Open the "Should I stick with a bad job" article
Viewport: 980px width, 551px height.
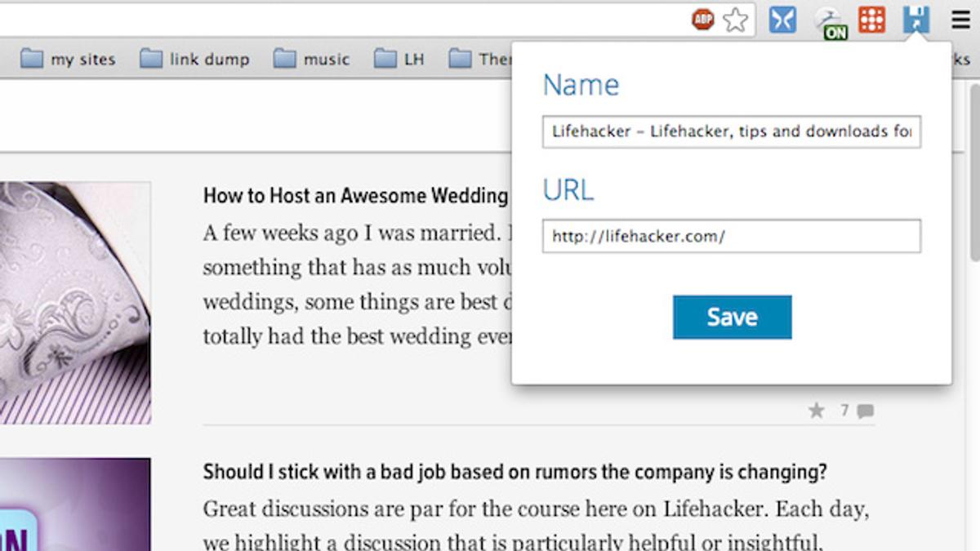coord(514,473)
